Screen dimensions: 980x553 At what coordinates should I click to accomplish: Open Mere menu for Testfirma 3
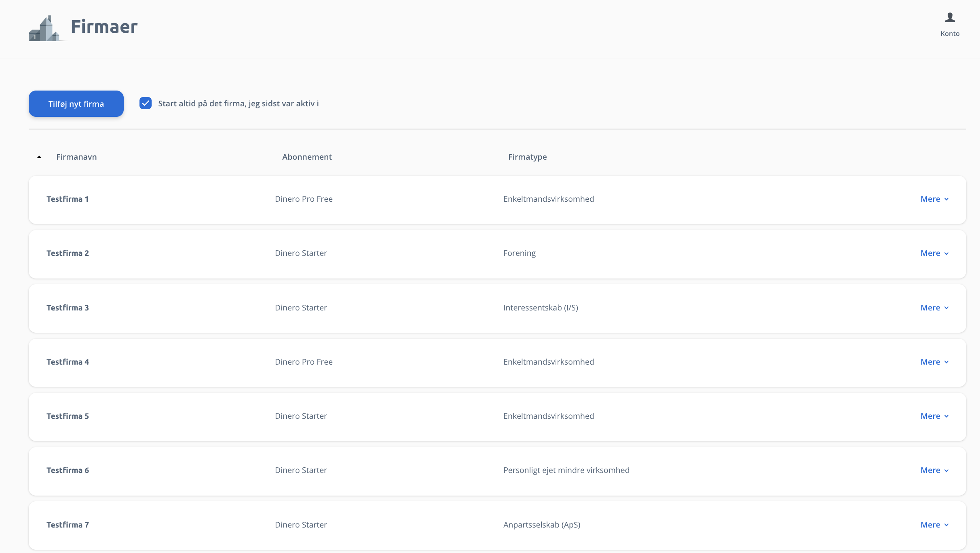[x=934, y=308]
